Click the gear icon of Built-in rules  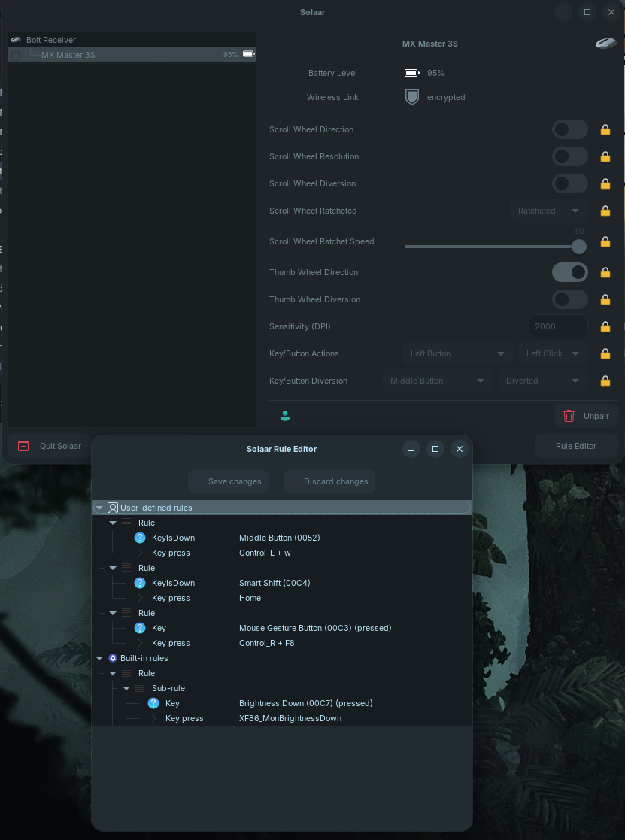(113, 658)
